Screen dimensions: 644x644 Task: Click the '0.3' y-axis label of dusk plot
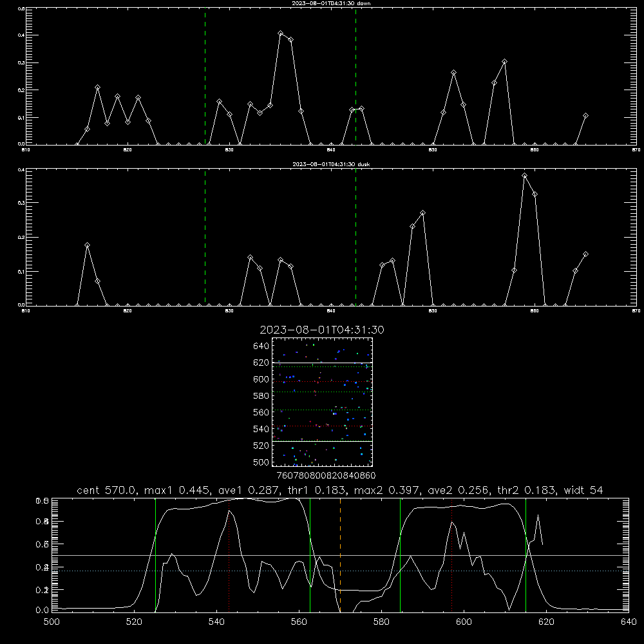(21, 203)
